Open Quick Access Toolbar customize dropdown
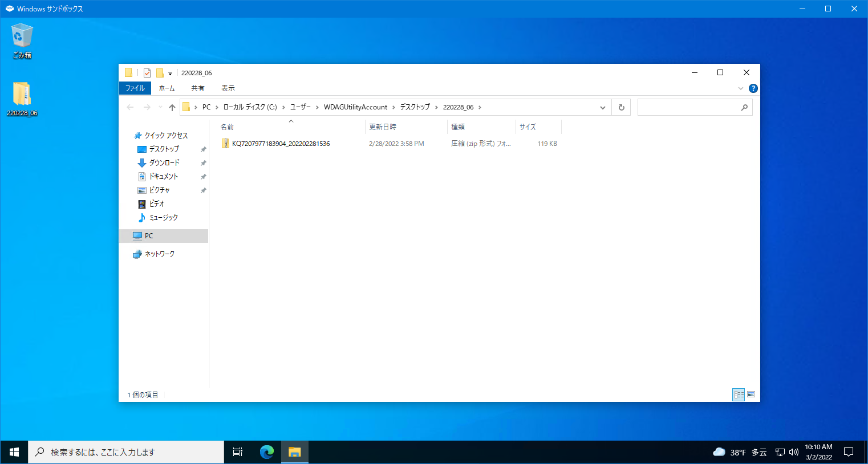 tap(170, 74)
